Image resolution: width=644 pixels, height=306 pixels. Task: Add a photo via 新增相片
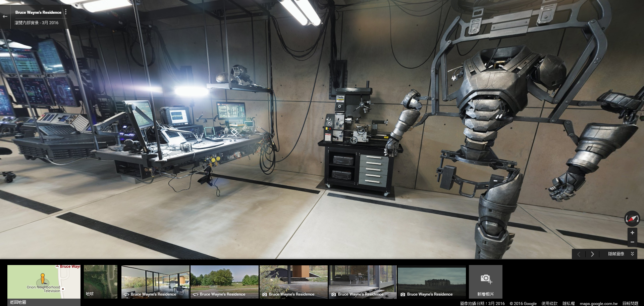point(485,282)
